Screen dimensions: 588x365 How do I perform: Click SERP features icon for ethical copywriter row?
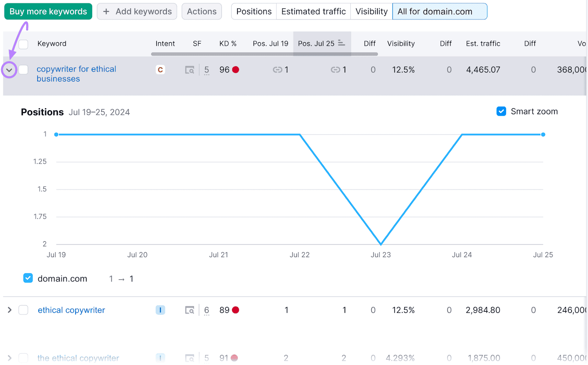click(189, 310)
